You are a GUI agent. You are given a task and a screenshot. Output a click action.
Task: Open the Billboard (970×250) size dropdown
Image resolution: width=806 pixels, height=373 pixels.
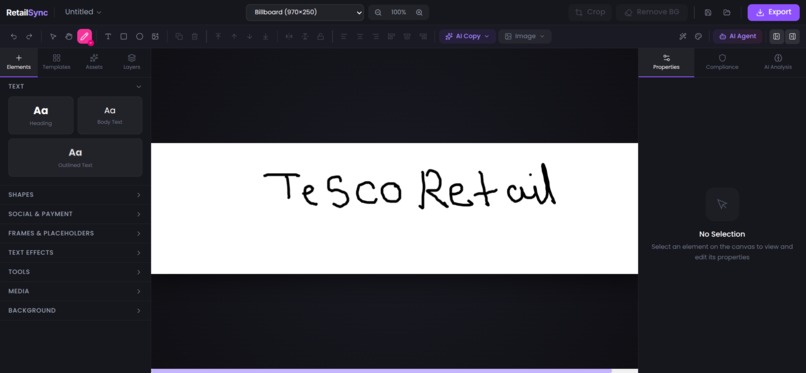point(305,12)
